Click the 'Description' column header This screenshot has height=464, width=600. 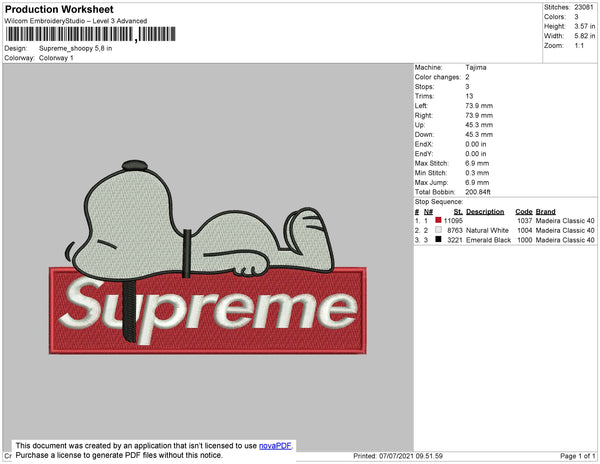pos(485,212)
